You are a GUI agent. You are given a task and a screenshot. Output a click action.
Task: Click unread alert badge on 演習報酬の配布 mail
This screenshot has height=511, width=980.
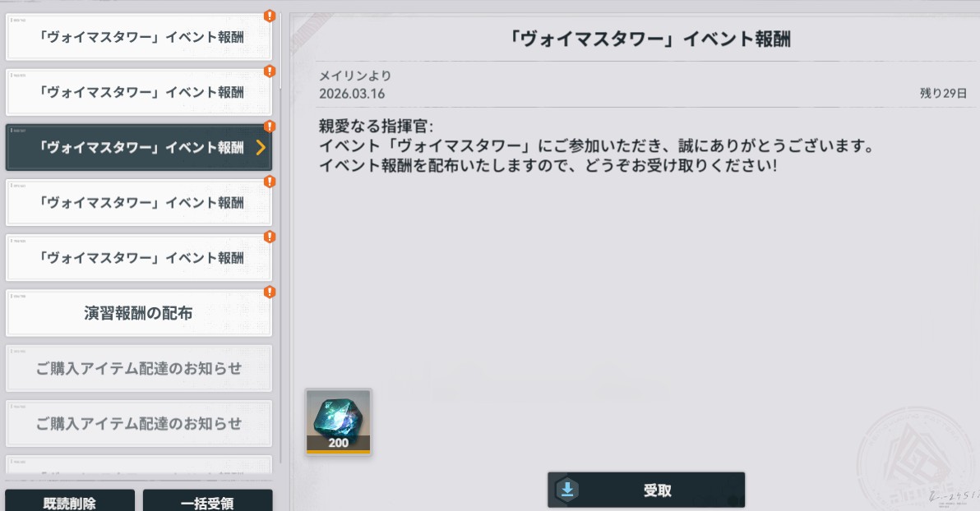pos(270,292)
